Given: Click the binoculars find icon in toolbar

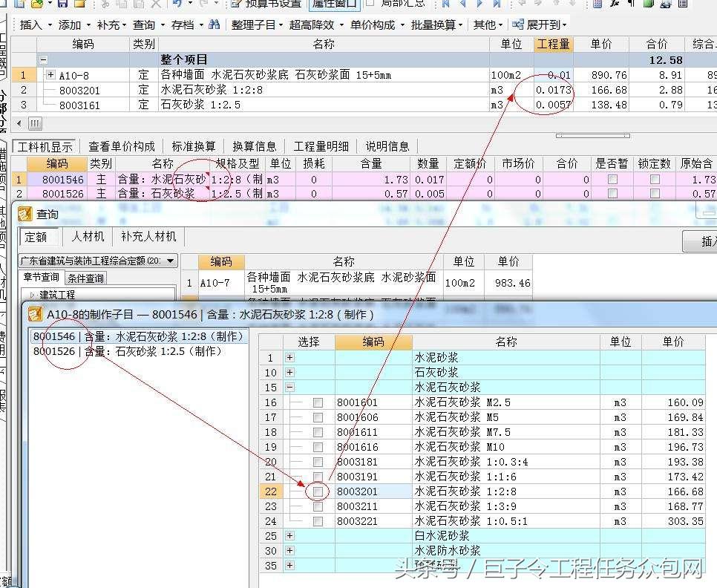Looking at the screenshot, I should pyautogui.click(x=214, y=24).
